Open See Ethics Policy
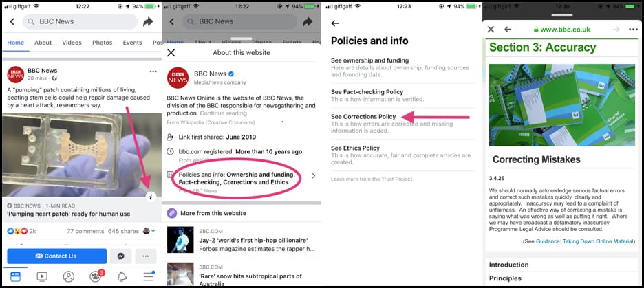The height and width of the screenshot is (288, 644). click(x=402, y=155)
